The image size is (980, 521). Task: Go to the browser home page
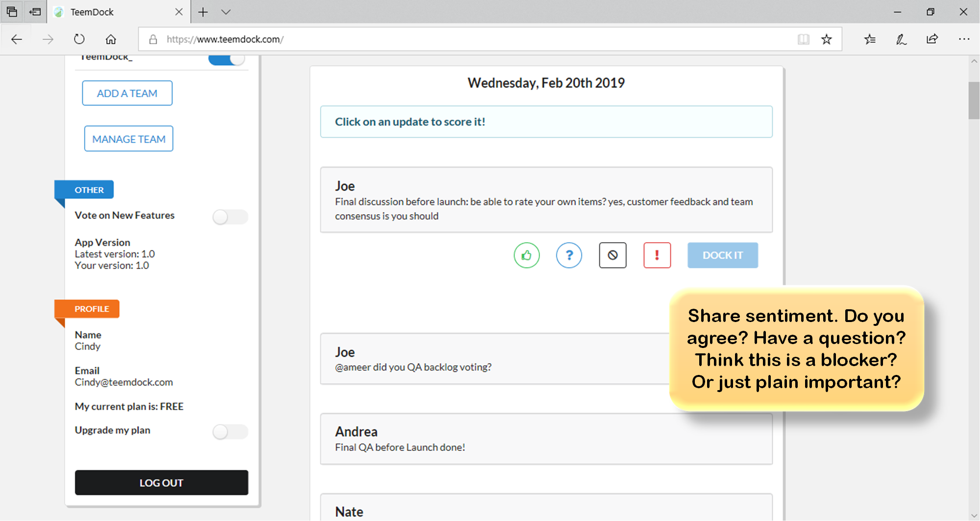tap(111, 39)
